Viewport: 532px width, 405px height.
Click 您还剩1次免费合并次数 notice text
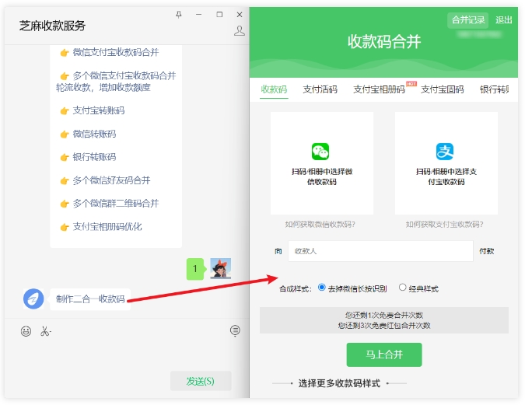384,315
